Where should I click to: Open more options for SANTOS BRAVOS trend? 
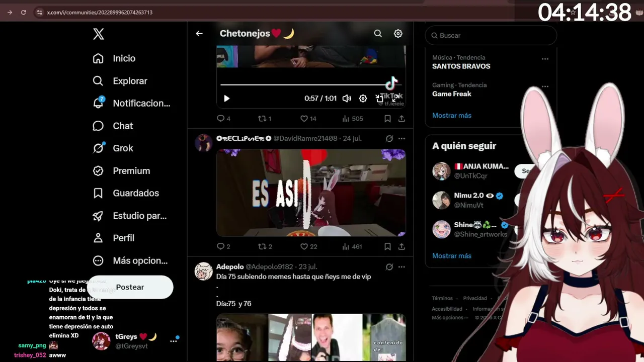point(545,59)
